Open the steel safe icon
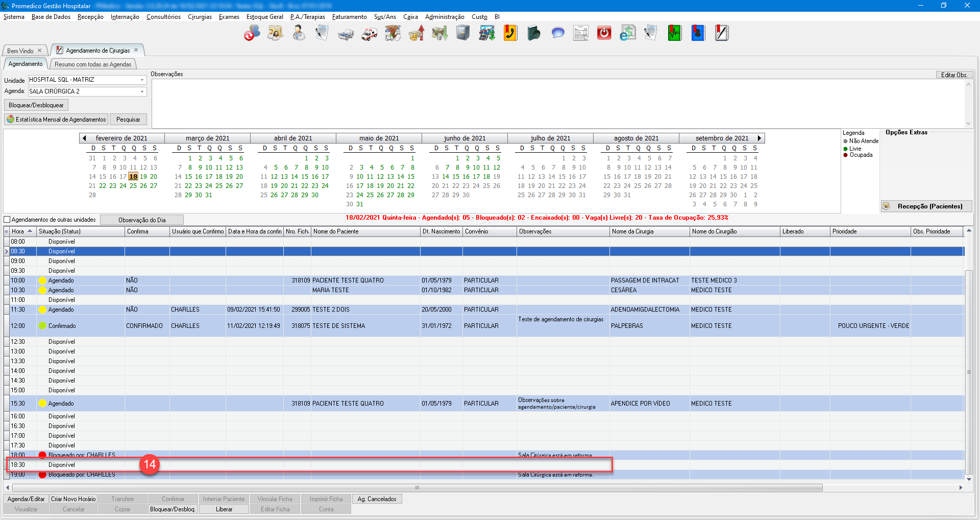 (x=463, y=33)
